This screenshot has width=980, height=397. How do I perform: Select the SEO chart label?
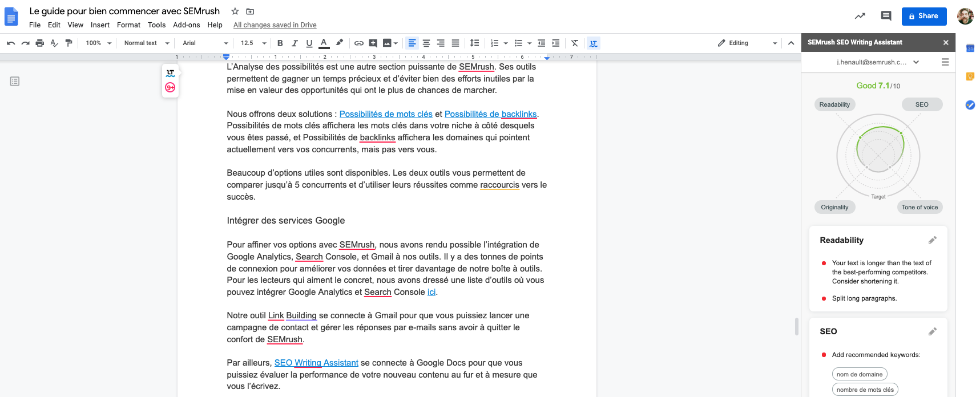[x=922, y=104]
